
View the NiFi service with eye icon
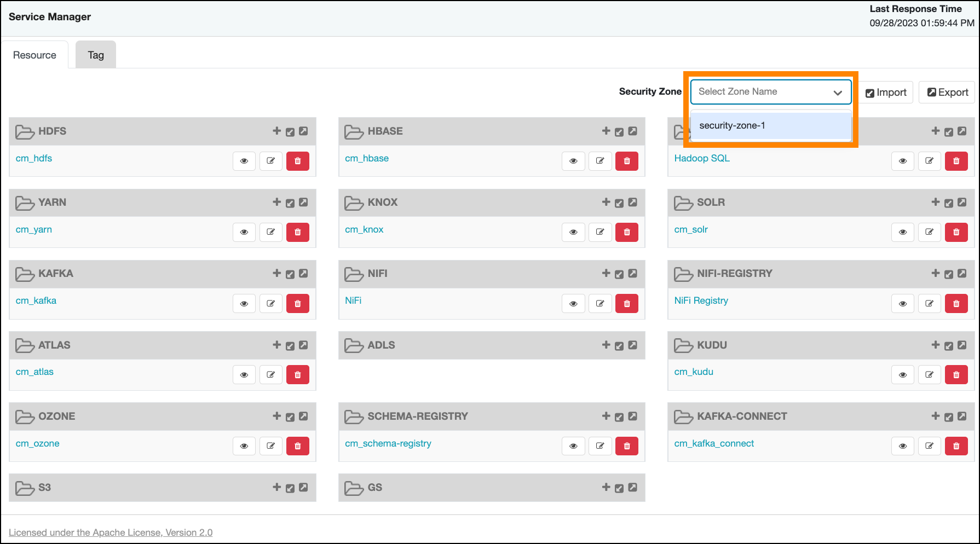point(573,304)
